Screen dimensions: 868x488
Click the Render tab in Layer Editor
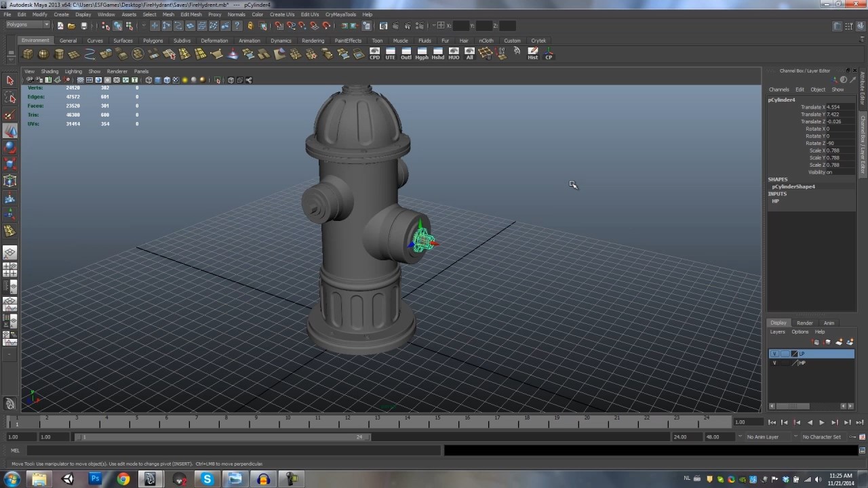pyautogui.click(x=804, y=323)
